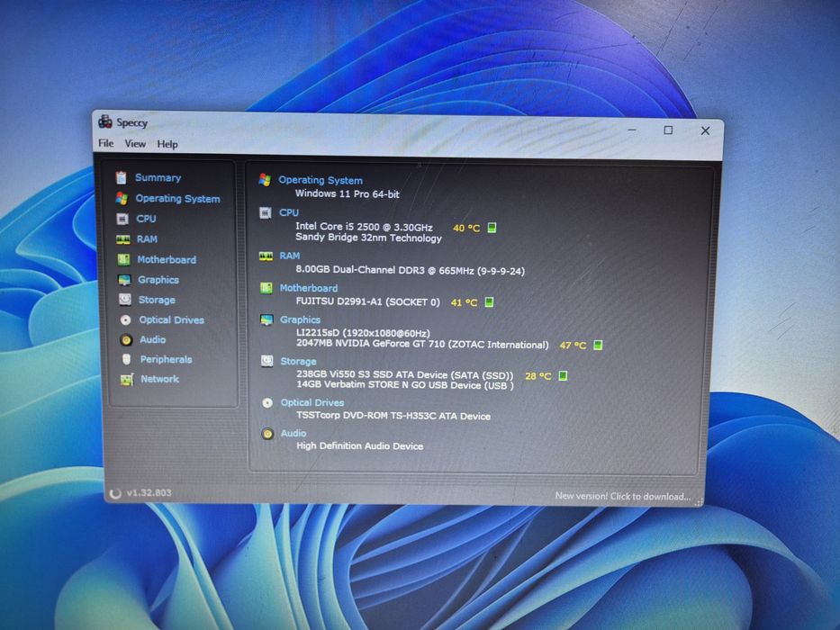This screenshot has height=630, width=840.
Task: Click the v1.32.803 version label
Action: 149,492
